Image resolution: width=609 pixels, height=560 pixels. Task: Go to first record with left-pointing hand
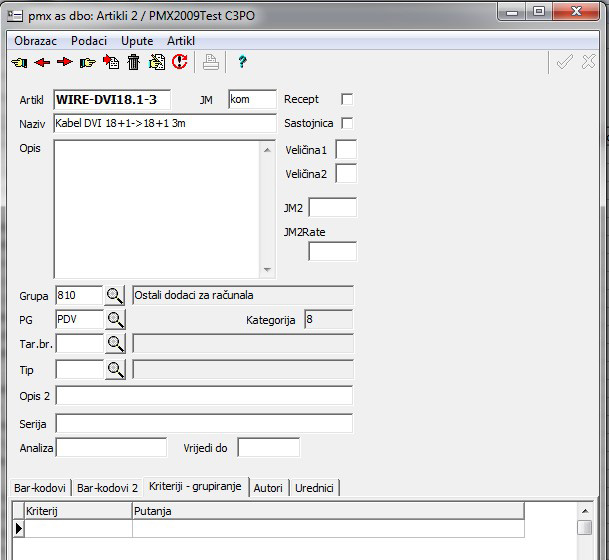(19, 62)
